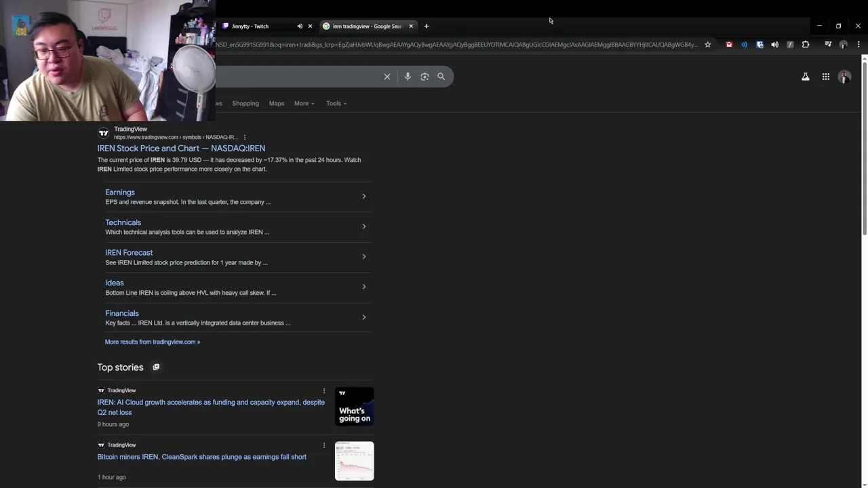Open the three-dot options beside the TradingView result URL
The image size is (868, 488).
point(245,137)
